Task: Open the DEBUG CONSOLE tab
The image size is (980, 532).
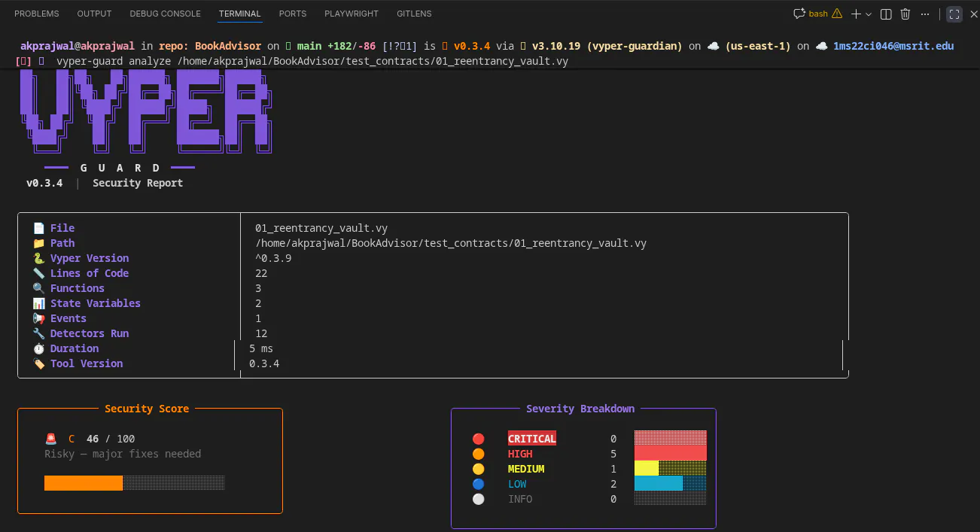Action: click(165, 14)
